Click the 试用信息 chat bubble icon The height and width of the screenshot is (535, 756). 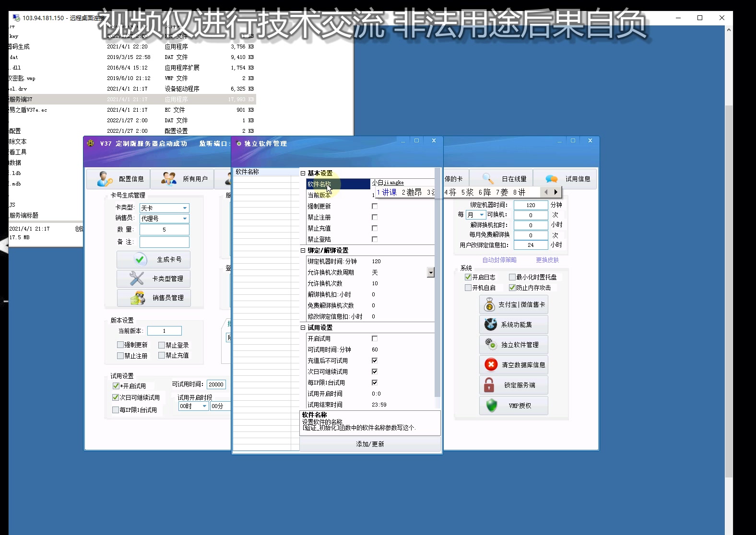pyautogui.click(x=551, y=179)
